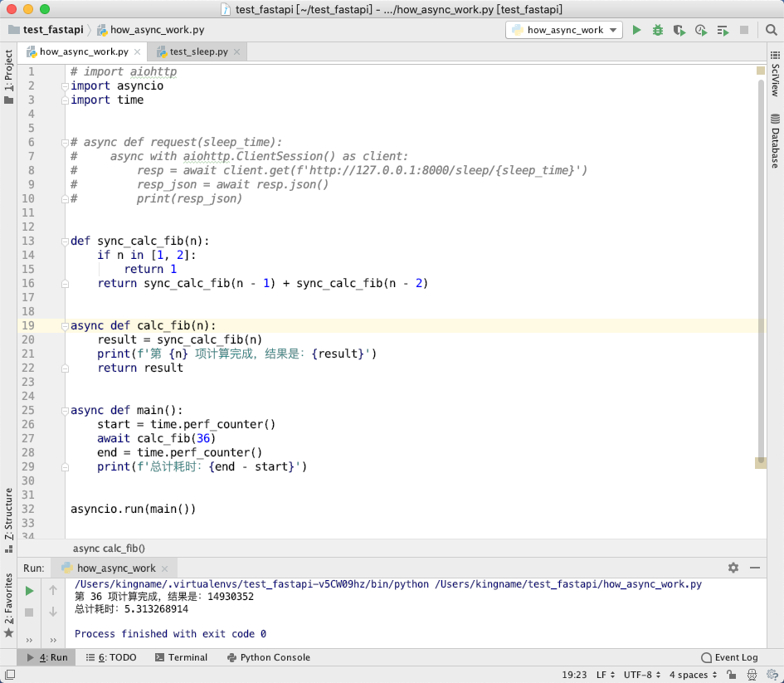Collapse sync_calc_fib function fold marker
784x683 pixels.
pos(65,241)
